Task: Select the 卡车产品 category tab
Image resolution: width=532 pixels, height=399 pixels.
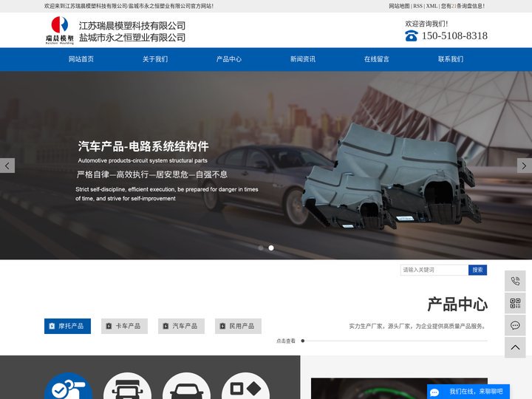Action: (x=124, y=326)
